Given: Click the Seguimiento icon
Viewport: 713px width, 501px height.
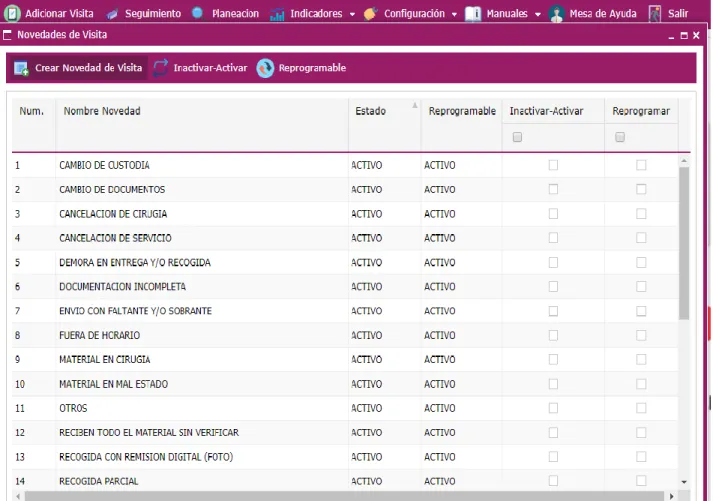Looking at the screenshot, I should (x=112, y=15).
